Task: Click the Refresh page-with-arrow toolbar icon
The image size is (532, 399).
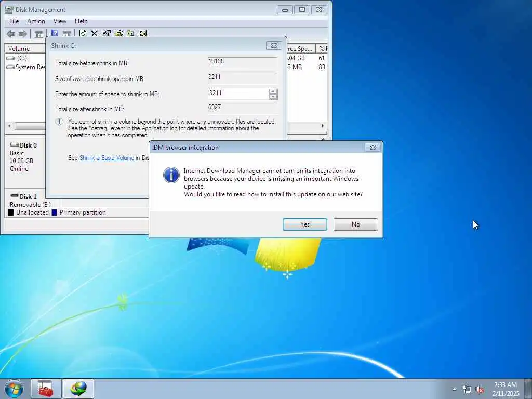Action: [83, 33]
